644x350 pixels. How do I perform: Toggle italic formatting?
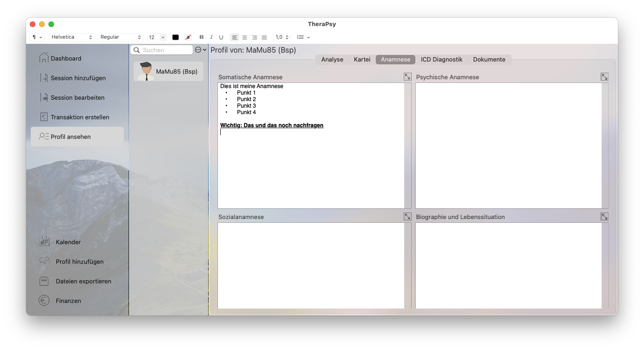[211, 37]
